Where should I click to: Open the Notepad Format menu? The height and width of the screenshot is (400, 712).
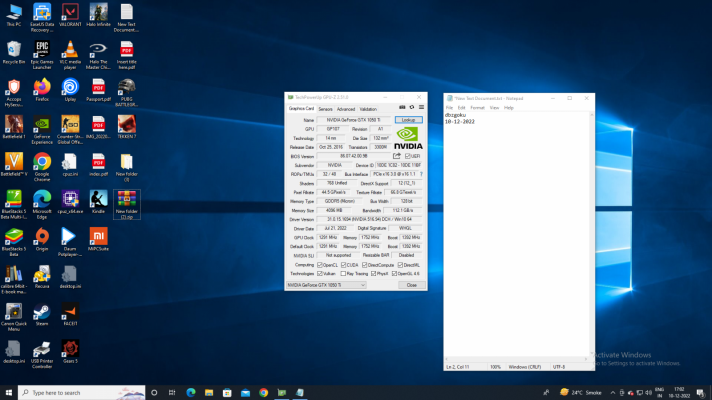click(x=477, y=108)
